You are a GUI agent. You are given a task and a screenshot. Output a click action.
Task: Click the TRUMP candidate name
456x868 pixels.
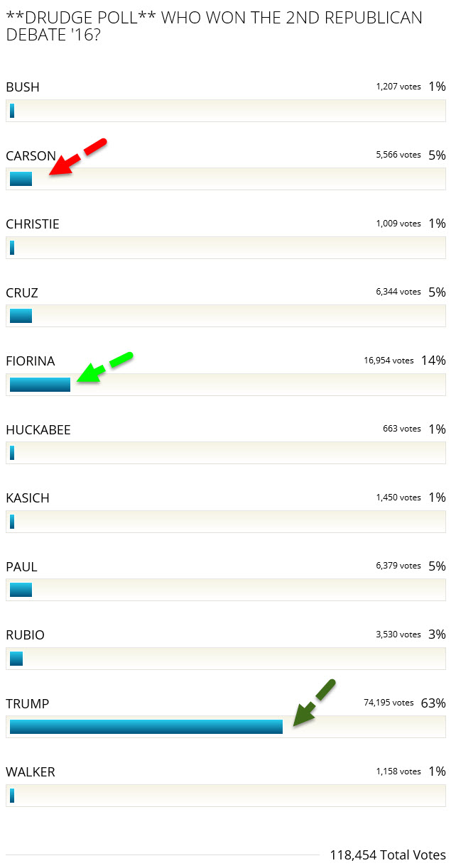(27, 704)
